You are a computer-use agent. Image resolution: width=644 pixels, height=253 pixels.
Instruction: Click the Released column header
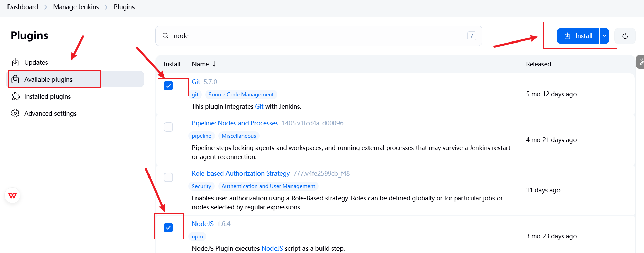click(538, 64)
